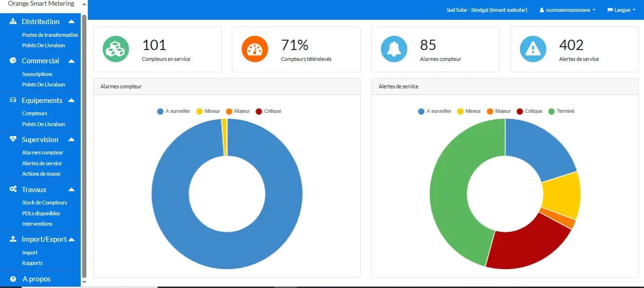The image size is (644, 288).
Task: Click the blue bell icon for Alarmes compteur
Action: pos(394,49)
